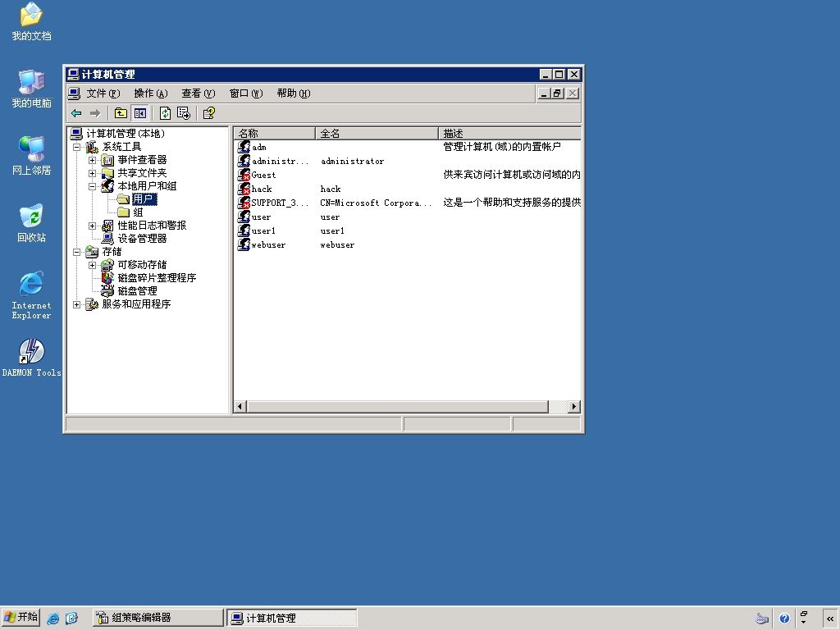Open the 查看(V) menu
Image resolution: width=840 pixels, height=630 pixels.
click(199, 94)
